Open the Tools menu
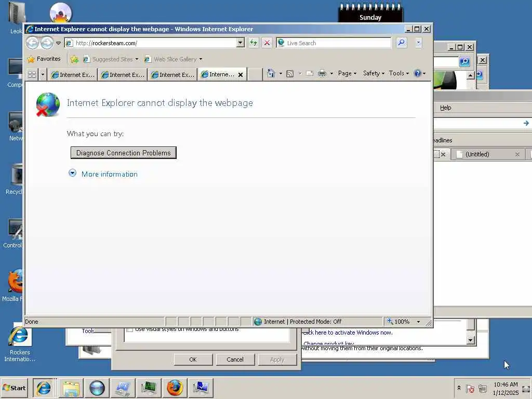 [398, 73]
